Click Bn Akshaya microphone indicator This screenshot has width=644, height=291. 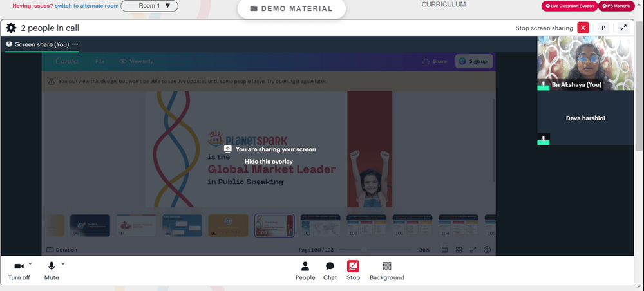pyautogui.click(x=544, y=84)
